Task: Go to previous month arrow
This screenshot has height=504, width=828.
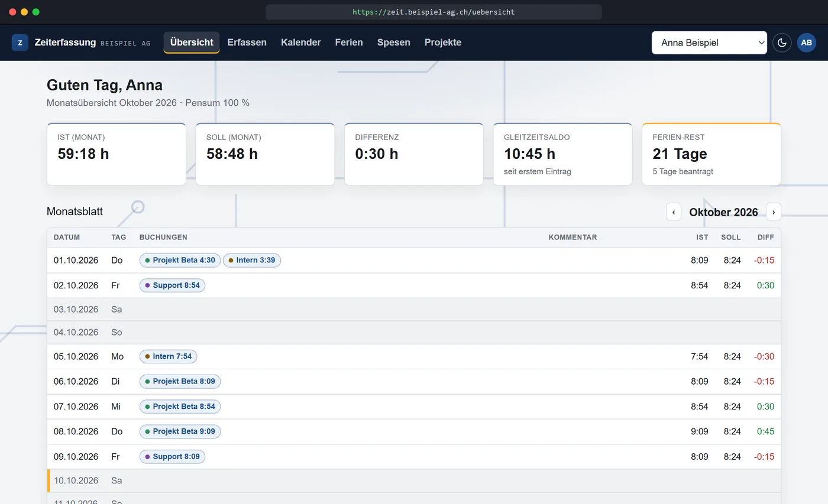Action: (x=674, y=212)
